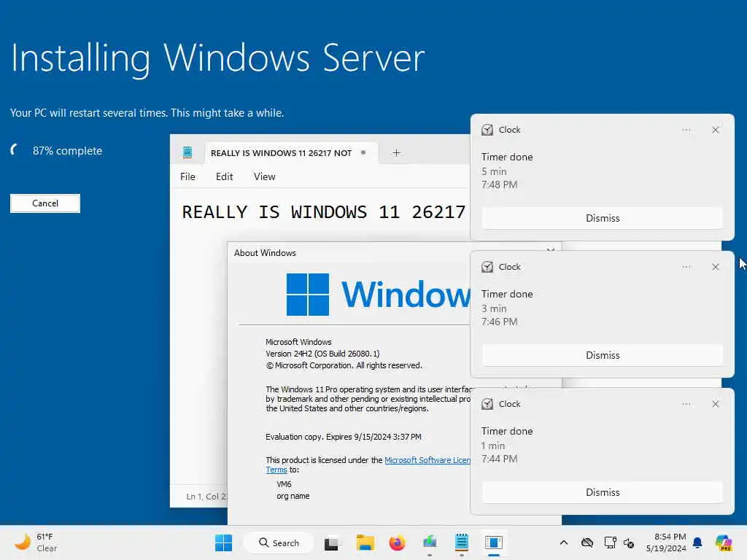The height and width of the screenshot is (560, 747).
Task: Open the setup app icon next to Firefox
Action: click(x=429, y=542)
